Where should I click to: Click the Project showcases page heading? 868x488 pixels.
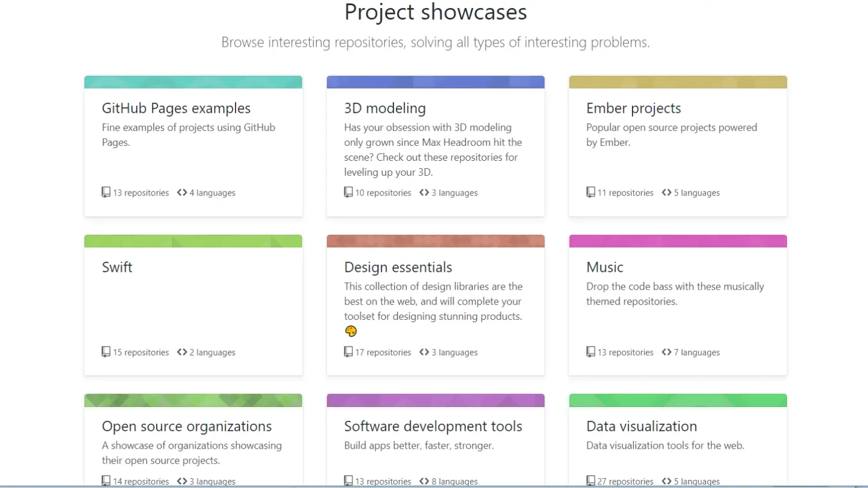click(x=436, y=12)
